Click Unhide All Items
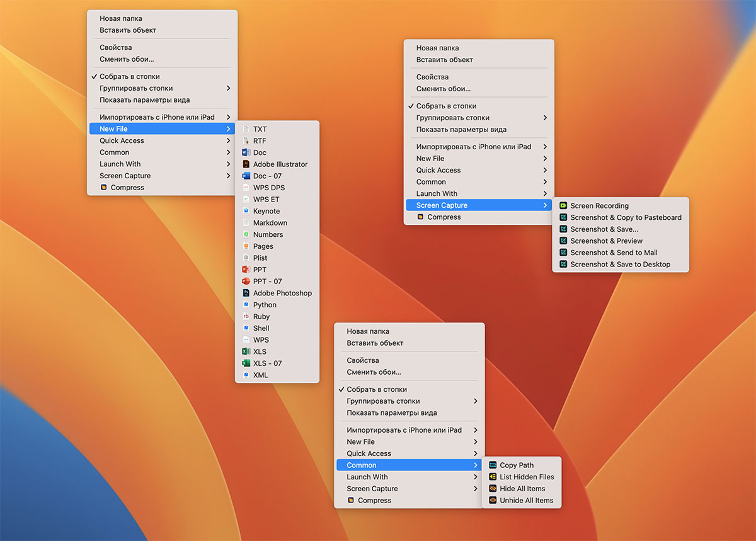Image resolution: width=756 pixels, height=541 pixels. pos(526,501)
